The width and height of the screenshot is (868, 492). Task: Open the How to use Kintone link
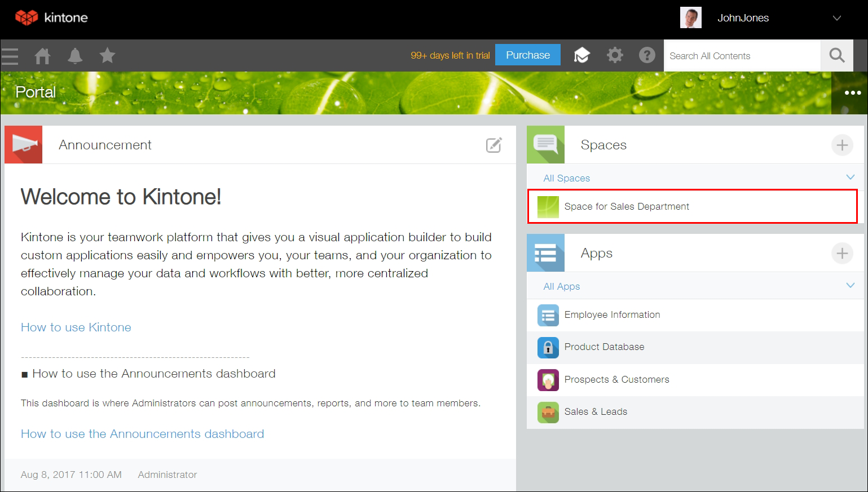pyautogui.click(x=76, y=327)
